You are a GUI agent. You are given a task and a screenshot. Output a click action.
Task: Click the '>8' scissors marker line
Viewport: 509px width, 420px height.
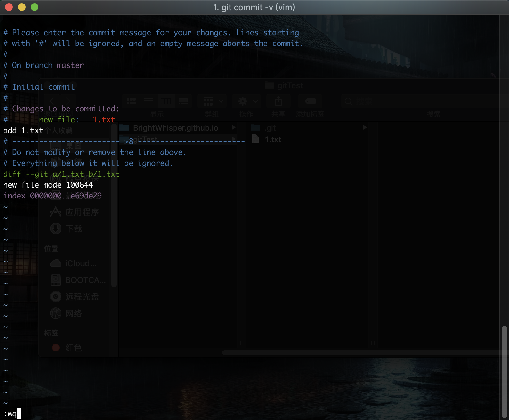pos(124,141)
